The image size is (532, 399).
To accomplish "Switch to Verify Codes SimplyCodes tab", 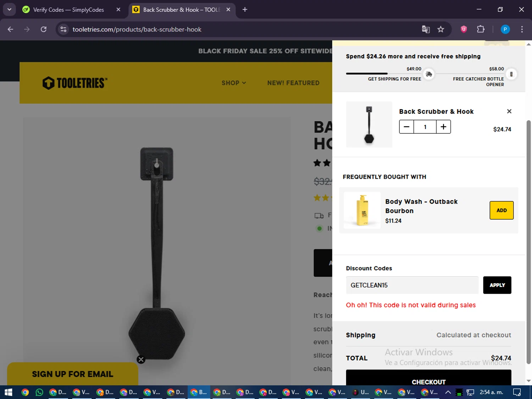I will pyautogui.click(x=69, y=10).
